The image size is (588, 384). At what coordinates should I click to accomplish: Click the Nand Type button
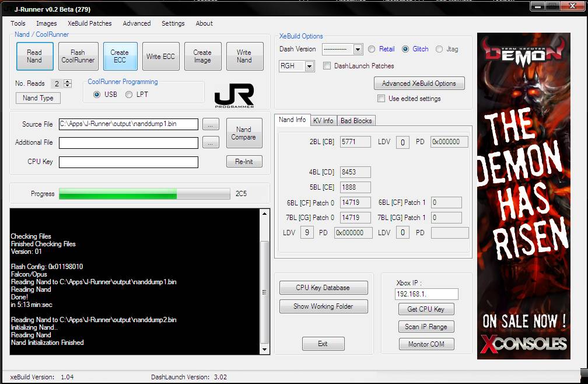point(38,98)
